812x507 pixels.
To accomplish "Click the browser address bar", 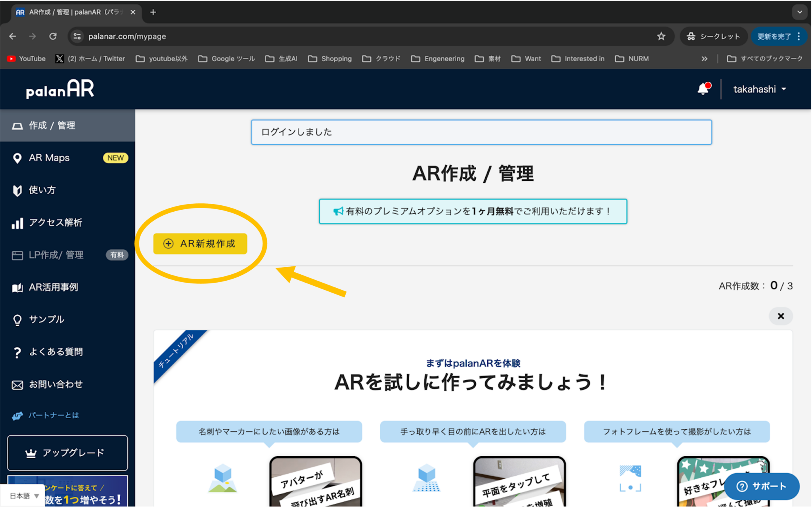I will point(127,36).
